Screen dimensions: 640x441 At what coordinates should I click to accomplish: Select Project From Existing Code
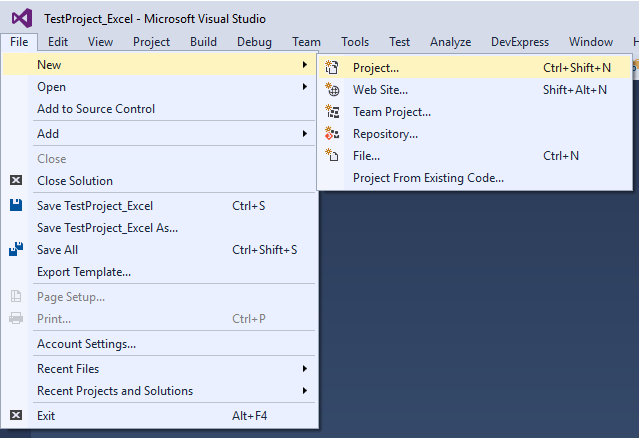point(428,178)
